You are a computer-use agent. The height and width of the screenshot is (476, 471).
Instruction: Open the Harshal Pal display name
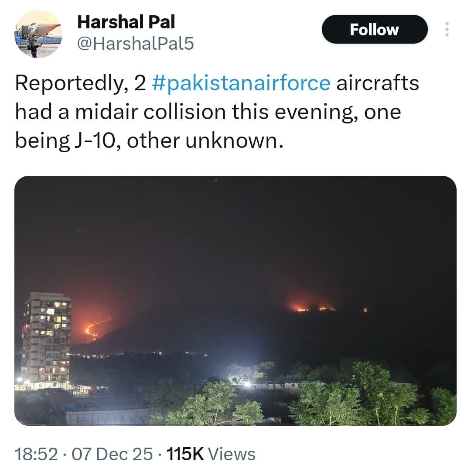(x=126, y=22)
